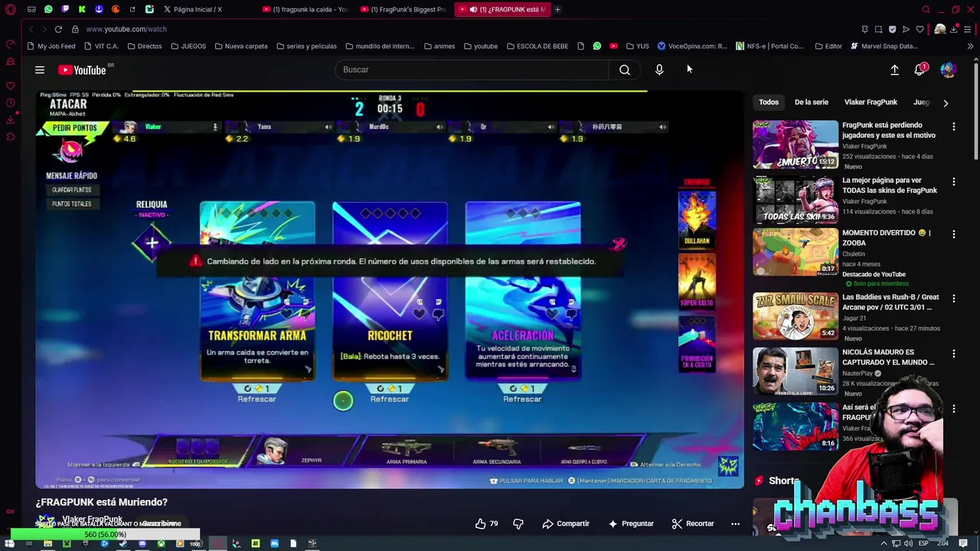This screenshot has height=551, width=980.
Task: Select the 'Todos' filter chip
Action: 768,102
